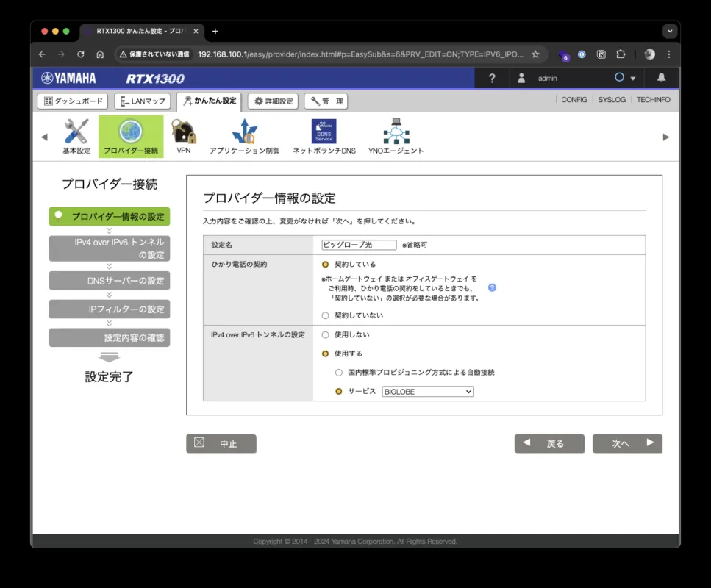Viewport: 711px width, 588px height.
Task: Open the 基本設定 wrench icon
Action: [76, 132]
